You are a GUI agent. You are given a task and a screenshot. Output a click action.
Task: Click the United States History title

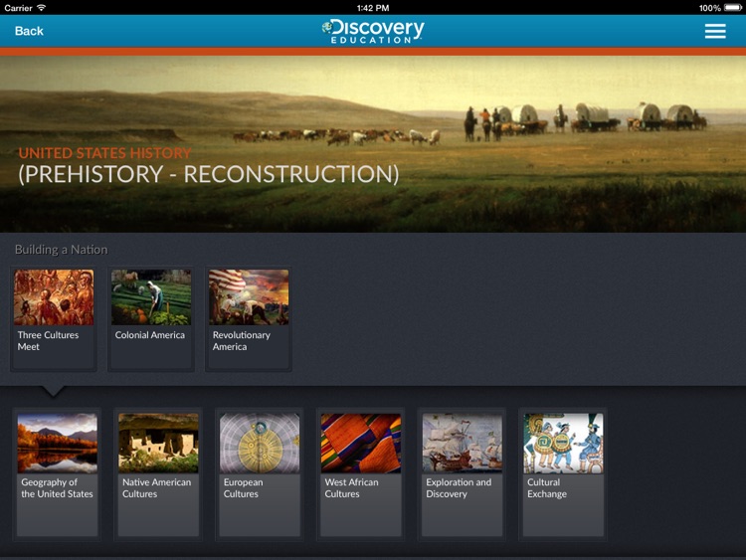click(104, 153)
